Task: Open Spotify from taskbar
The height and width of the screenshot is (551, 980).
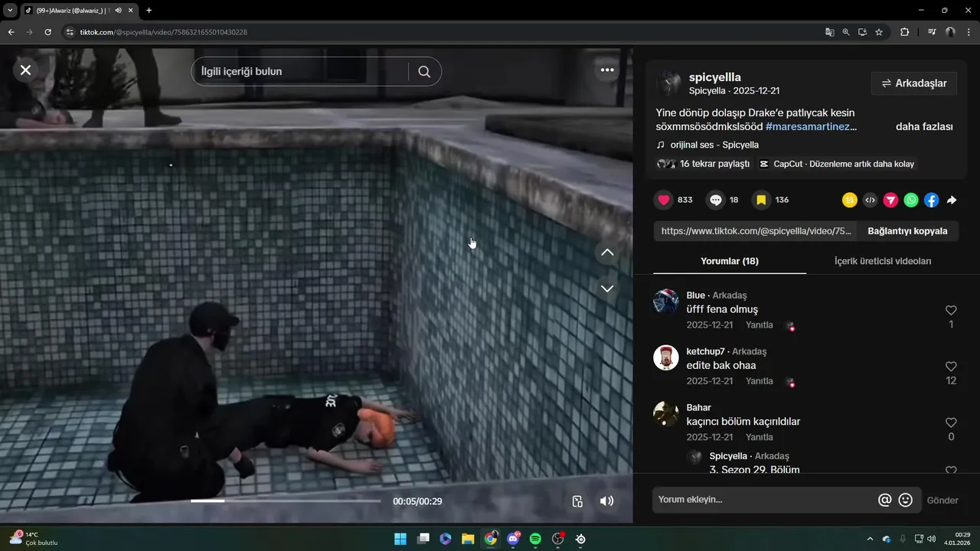Action: coord(535,539)
